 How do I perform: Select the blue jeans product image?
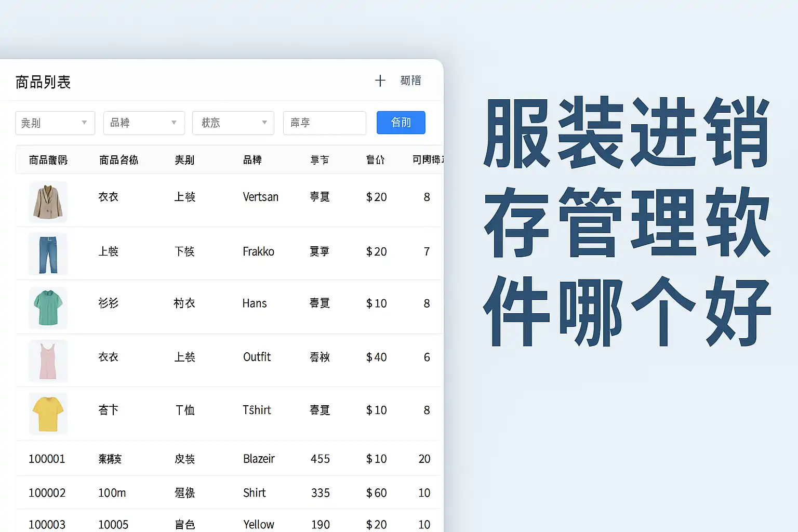(48, 254)
